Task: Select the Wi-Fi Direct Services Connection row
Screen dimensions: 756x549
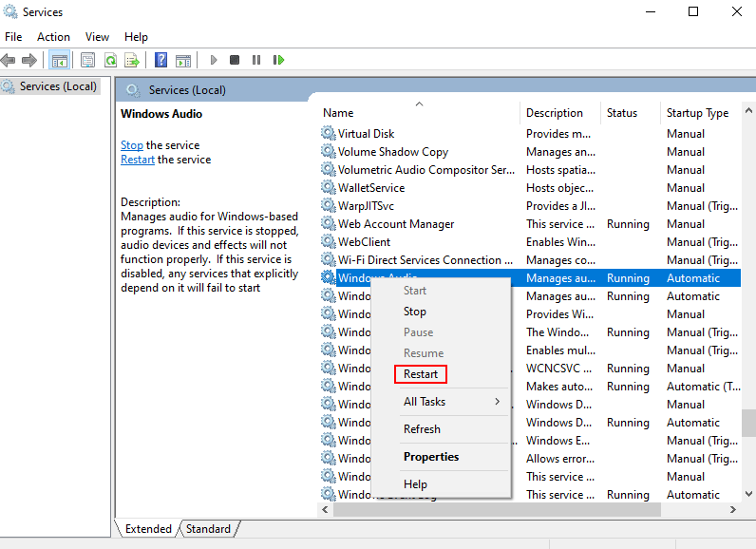Action: (x=530, y=260)
